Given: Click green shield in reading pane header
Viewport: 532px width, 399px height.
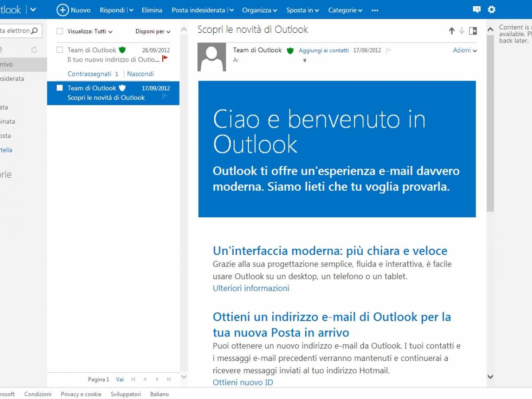Looking at the screenshot, I should tap(290, 51).
